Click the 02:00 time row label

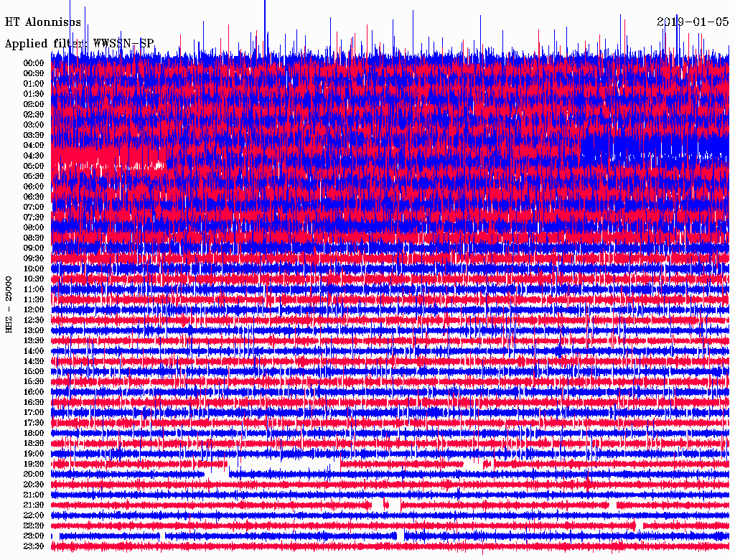click(34, 104)
